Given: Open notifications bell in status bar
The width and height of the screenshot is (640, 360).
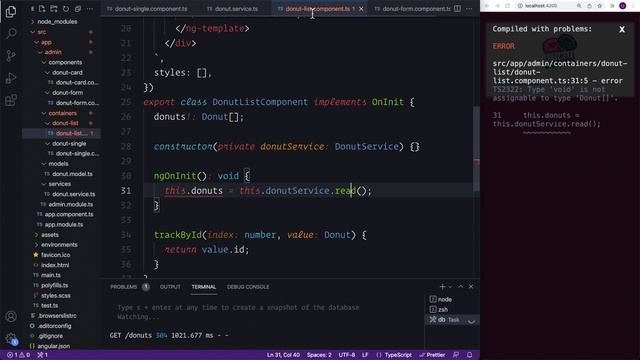Looking at the screenshot, I should pos(470,355).
